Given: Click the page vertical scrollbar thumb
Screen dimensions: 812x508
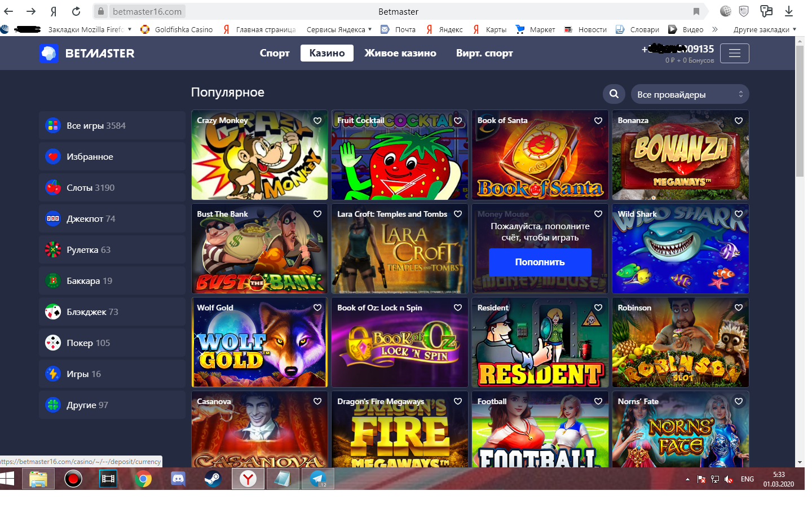Looking at the screenshot, I should 800,111.
